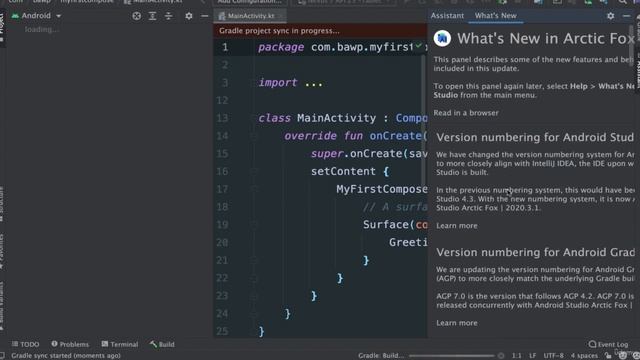Click the Gradle build progress bar
Image resolution: width=640 pixels, height=360 pixels.
click(x=451, y=356)
